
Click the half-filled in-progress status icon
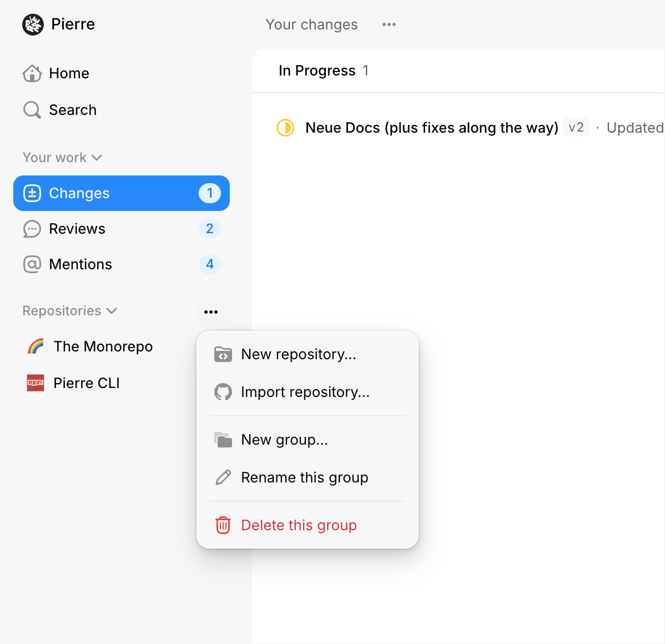click(x=285, y=128)
